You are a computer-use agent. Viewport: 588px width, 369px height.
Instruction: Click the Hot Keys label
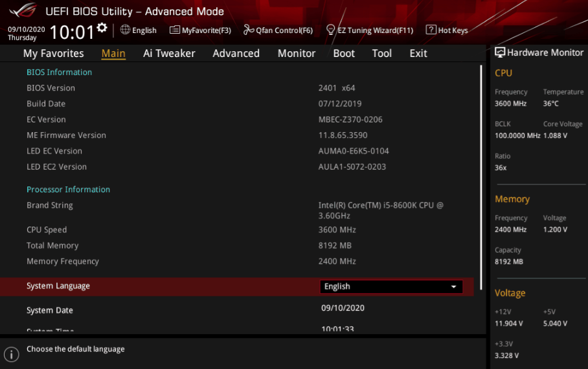453,30
